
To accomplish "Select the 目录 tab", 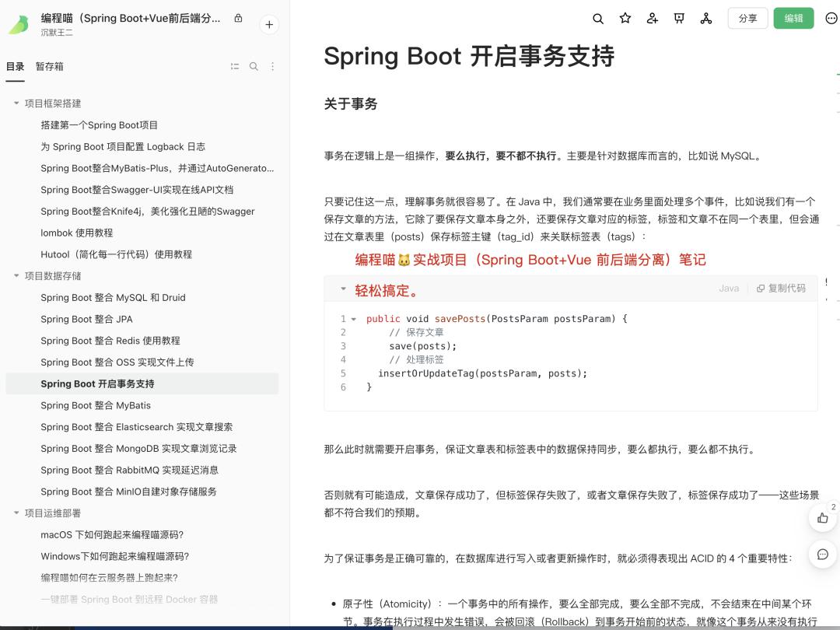I will point(15,67).
